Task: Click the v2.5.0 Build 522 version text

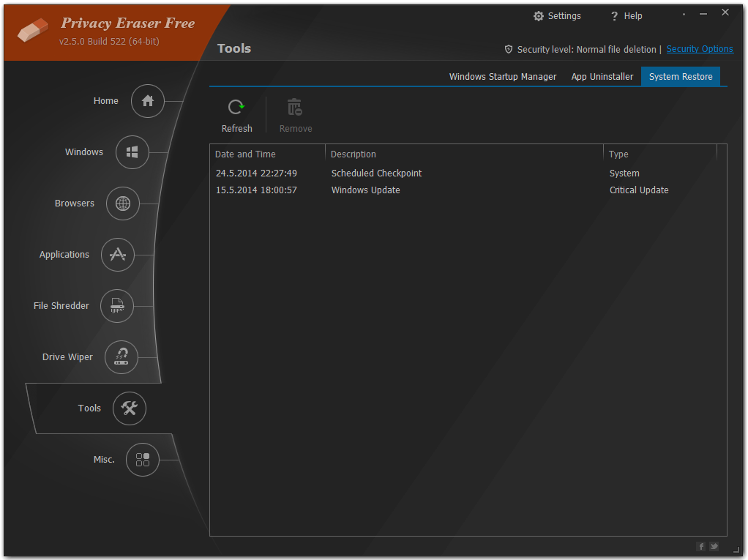Action: (x=109, y=42)
